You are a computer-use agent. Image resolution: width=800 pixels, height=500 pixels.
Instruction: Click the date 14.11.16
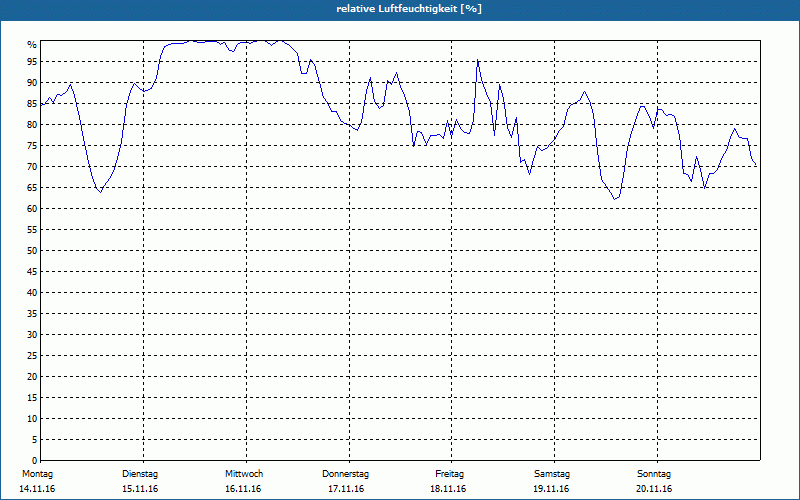click(x=37, y=489)
